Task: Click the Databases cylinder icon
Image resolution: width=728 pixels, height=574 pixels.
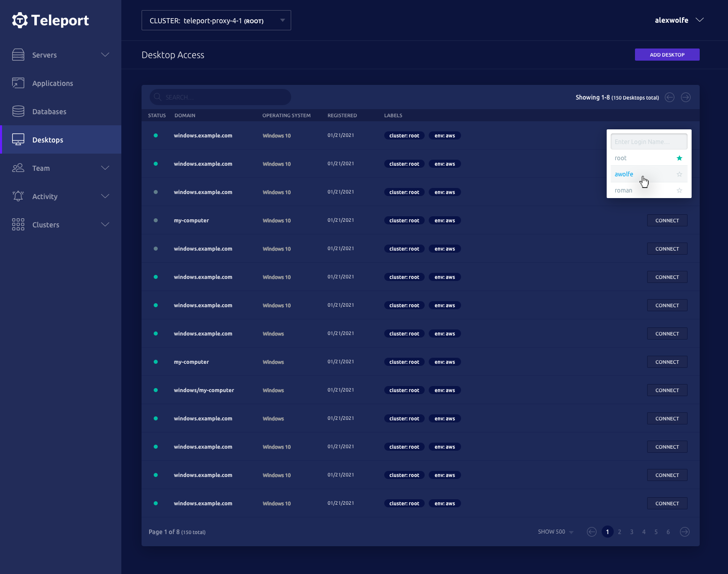Action: [x=18, y=111]
